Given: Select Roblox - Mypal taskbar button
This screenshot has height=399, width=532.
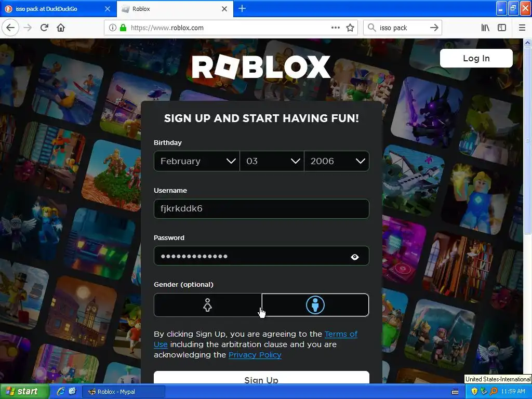Looking at the screenshot, I should tap(124, 392).
